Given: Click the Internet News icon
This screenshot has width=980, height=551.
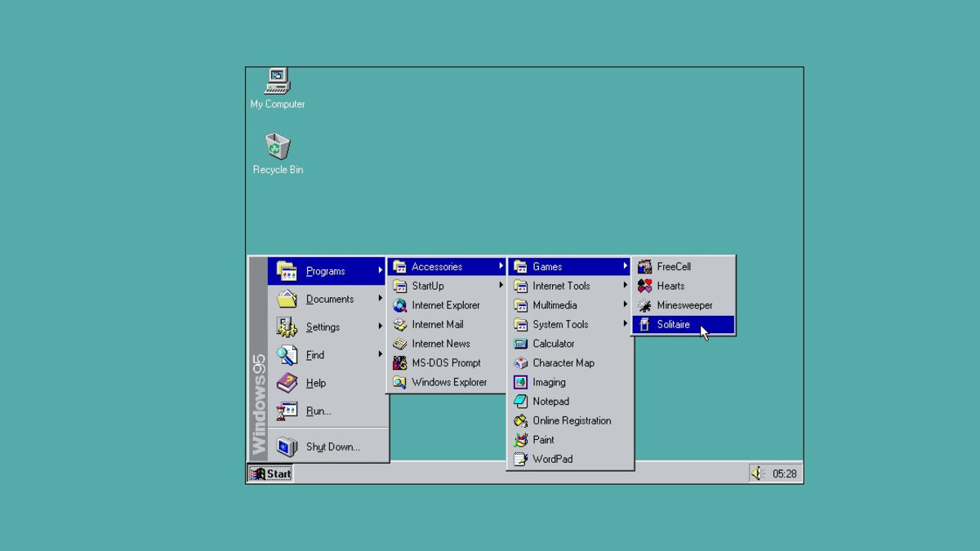Looking at the screenshot, I should pyautogui.click(x=399, y=344).
